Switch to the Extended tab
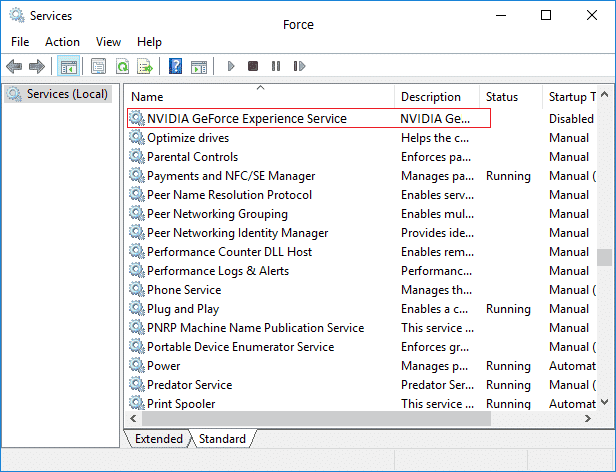The image size is (616, 472). [158, 439]
